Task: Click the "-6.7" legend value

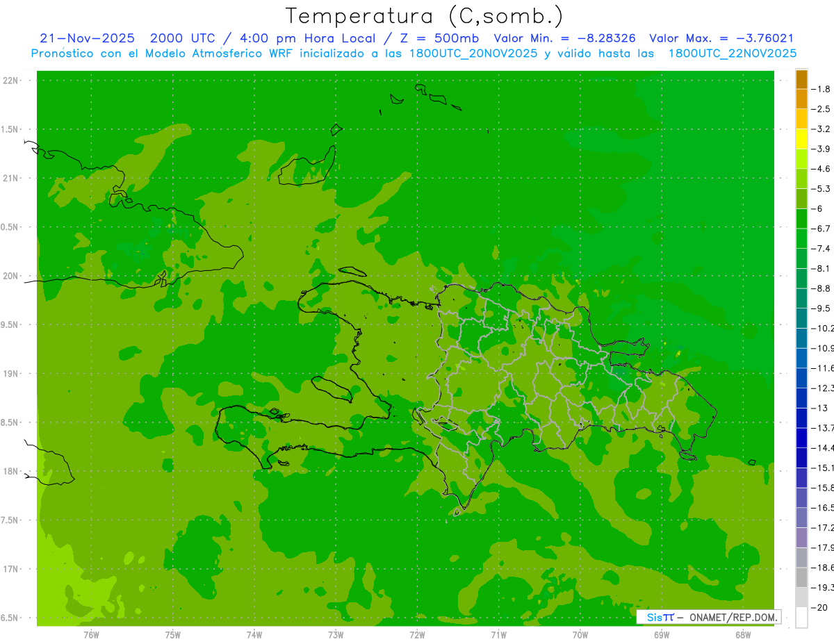Action: [x=821, y=229]
